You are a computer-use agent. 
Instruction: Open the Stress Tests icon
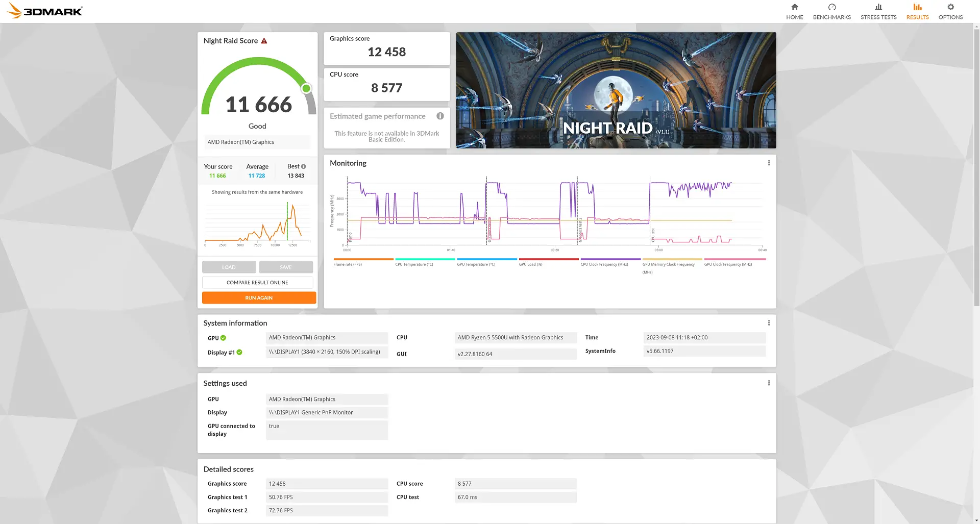click(x=878, y=7)
